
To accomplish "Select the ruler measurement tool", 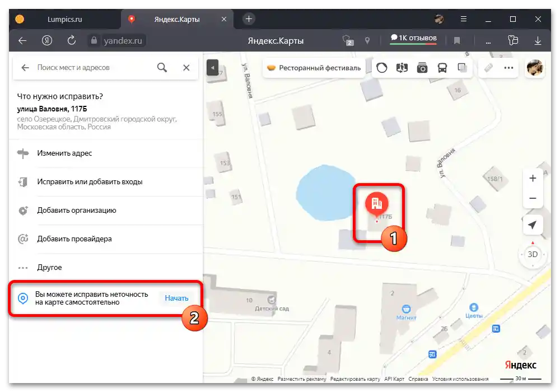I will click(488, 68).
